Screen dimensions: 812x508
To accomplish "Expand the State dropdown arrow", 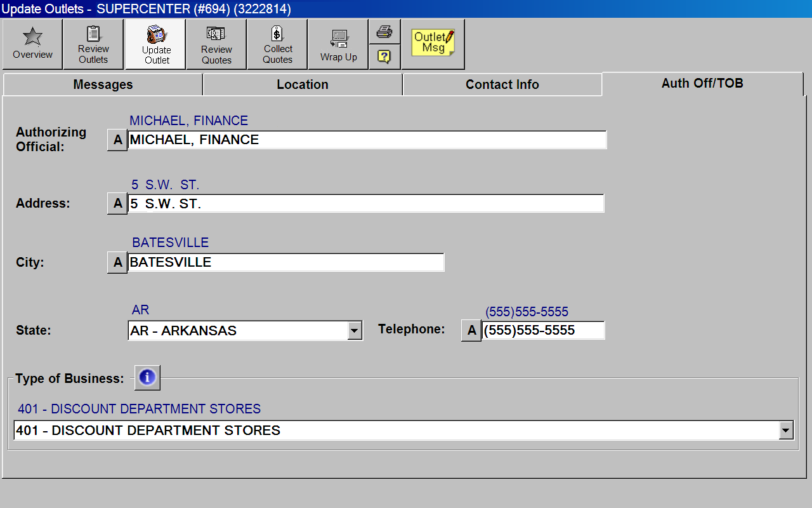I will [x=355, y=330].
